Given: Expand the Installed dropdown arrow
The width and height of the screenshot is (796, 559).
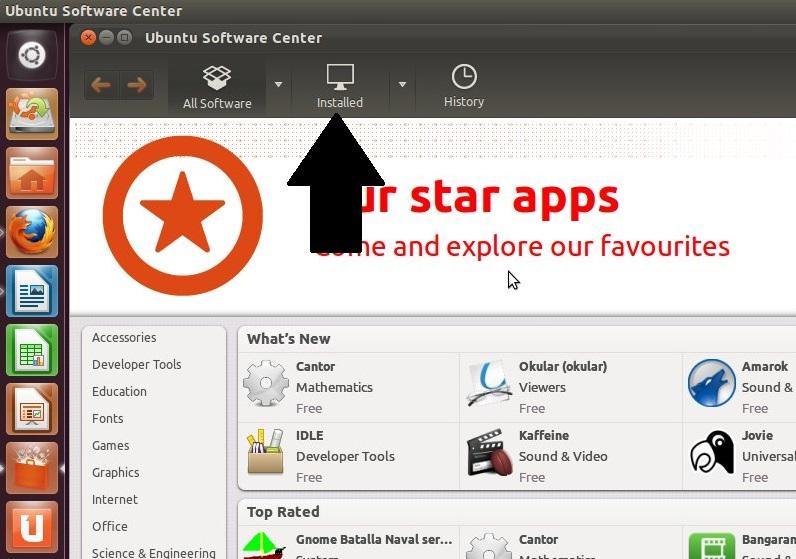Looking at the screenshot, I should pyautogui.click(x=402, y=85).
